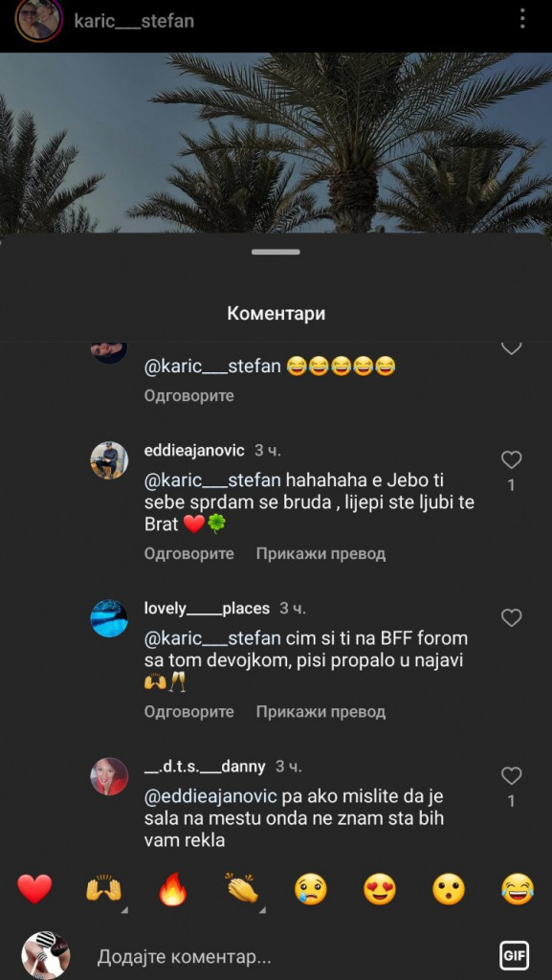Add the surprised face emoji
Screen dimensions: 552x980
449,889
